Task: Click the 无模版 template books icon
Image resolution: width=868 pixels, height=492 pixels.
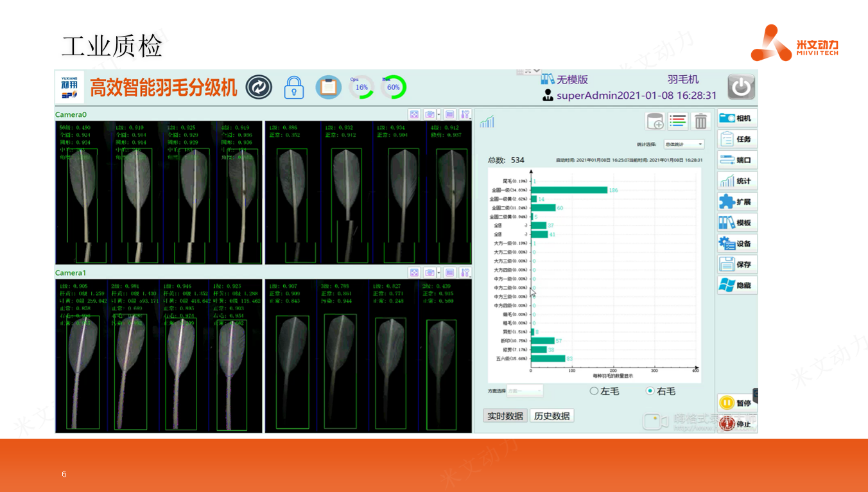Action: coord(547,80)
